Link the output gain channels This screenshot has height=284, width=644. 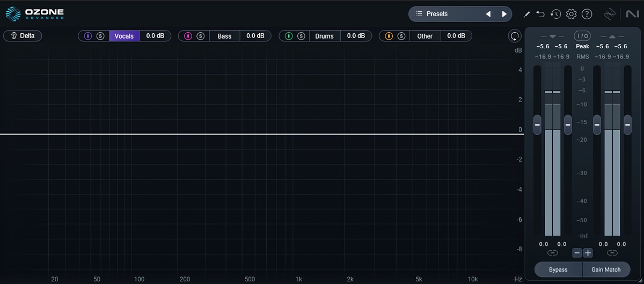click(612, 252)
